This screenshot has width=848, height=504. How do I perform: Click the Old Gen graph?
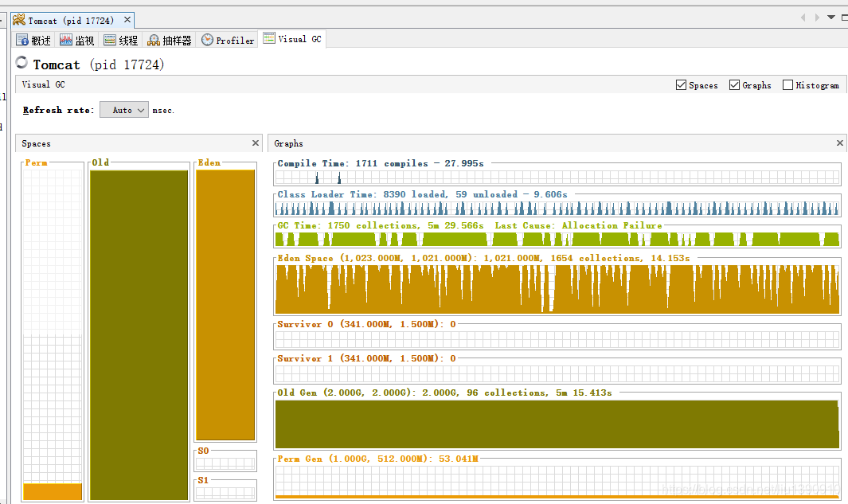pos(557,424)
